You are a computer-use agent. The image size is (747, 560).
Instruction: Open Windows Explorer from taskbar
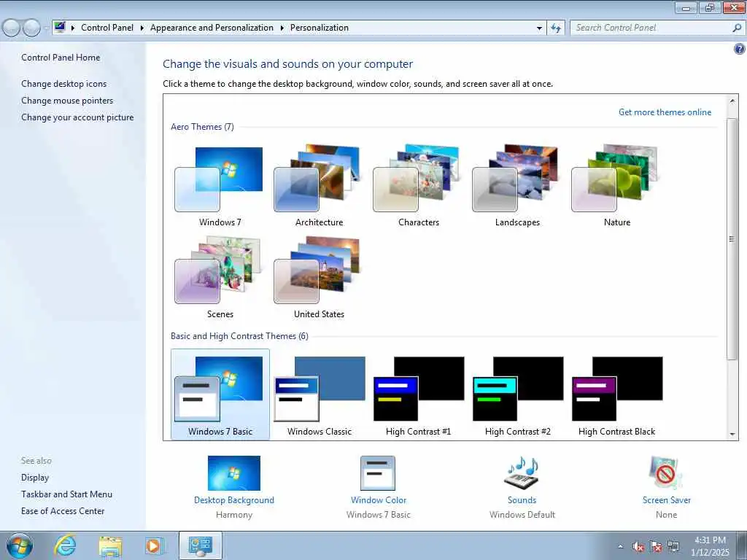(111, 545)
